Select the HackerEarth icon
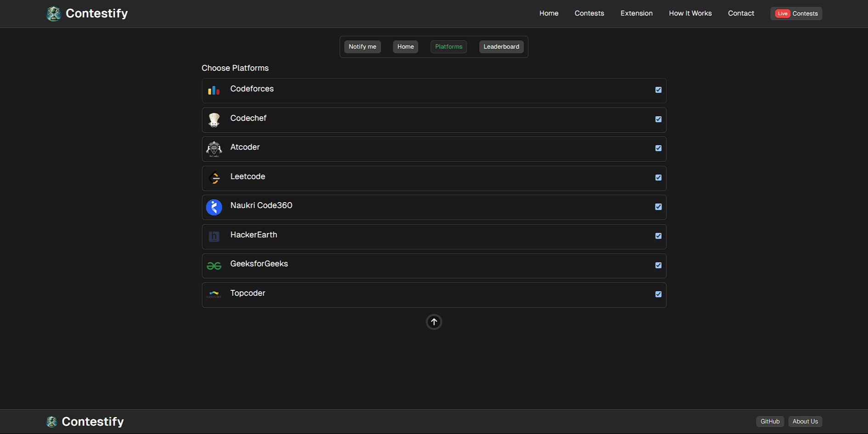 pos(214,237)
